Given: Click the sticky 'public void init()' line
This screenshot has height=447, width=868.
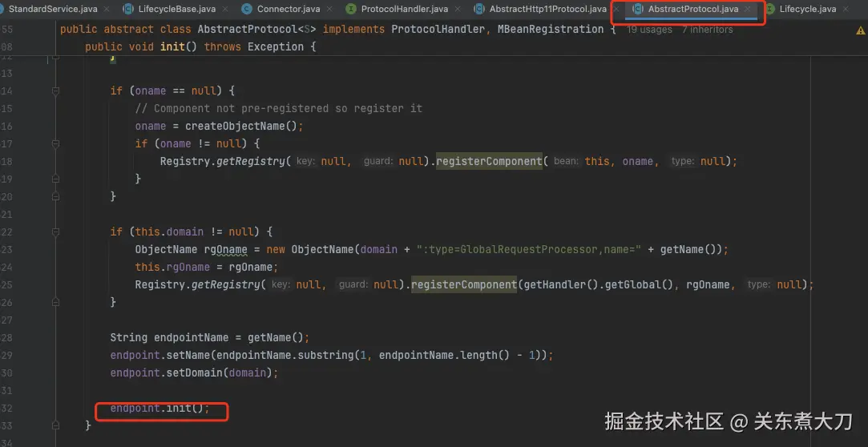Looking at the screenshot, I should pos(200,47).
